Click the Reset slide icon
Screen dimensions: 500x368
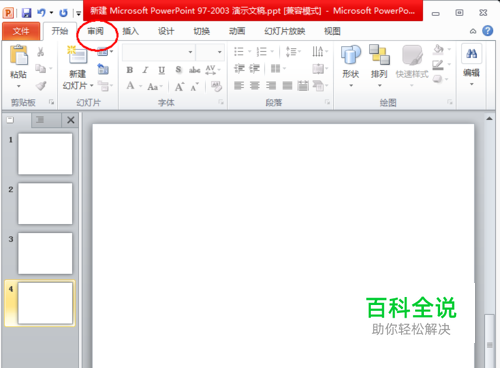tap(103, 69)
